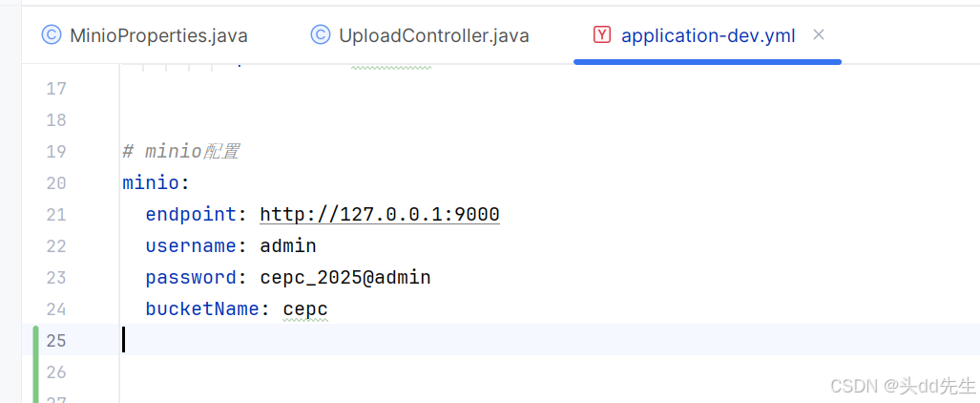Click the UploadController.java class icon

pos(321,35)
